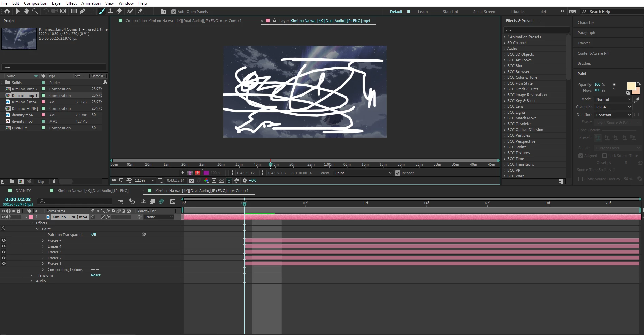The width and height of the screenshot is (644, 335).
Task: Open the Brushes panel
Action: pyautogui.click(x=584, y=63)
